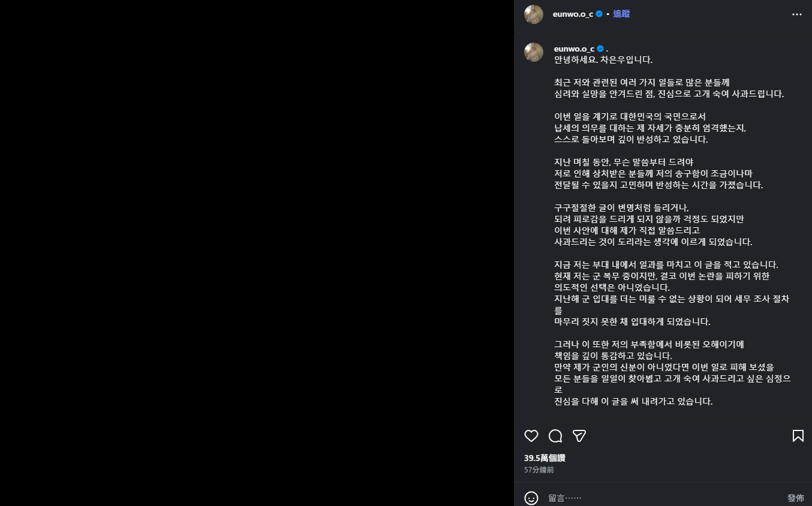The width and height of the screenshot is (812, 506).
Task: Open the eunwo.o_c username in the header
Action: tap(573, 14)
